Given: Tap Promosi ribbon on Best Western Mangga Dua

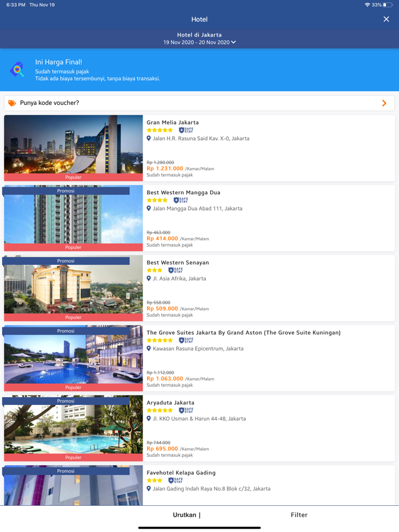Looking at the screenshot, I should click(x=66, y=191).
